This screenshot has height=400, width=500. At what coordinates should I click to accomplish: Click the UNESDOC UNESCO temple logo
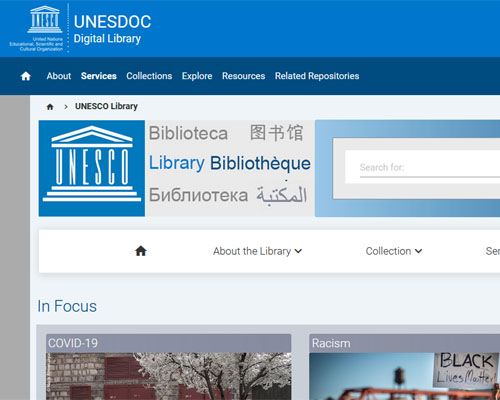click(37, 28)
